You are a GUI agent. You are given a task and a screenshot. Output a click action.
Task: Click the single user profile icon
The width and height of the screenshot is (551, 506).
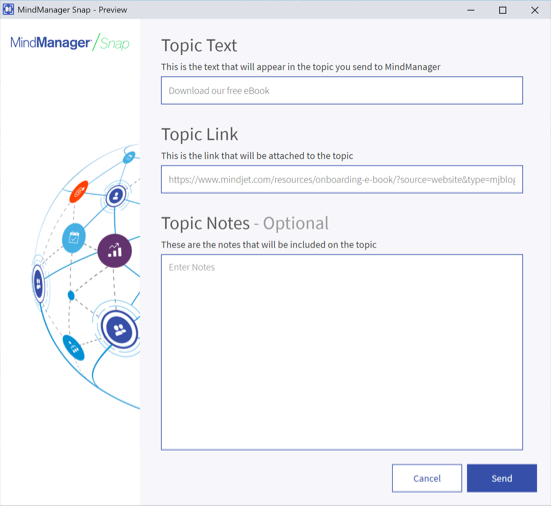tap(116, 196)
